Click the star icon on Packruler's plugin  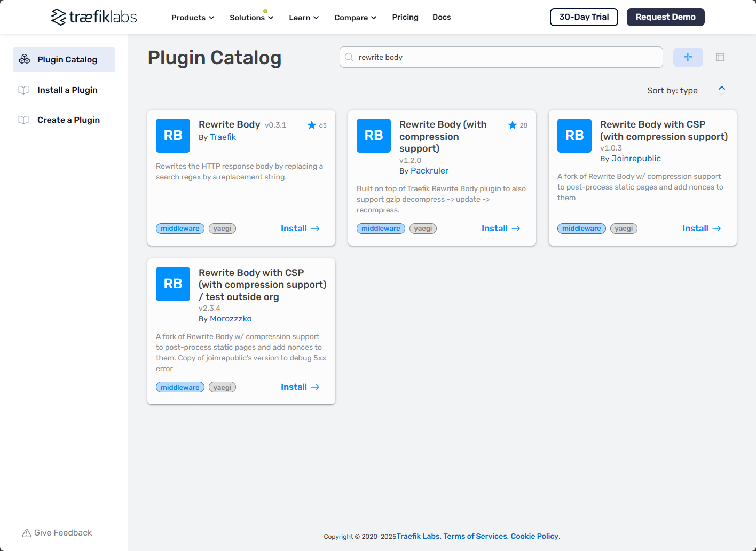click(513, 125)
